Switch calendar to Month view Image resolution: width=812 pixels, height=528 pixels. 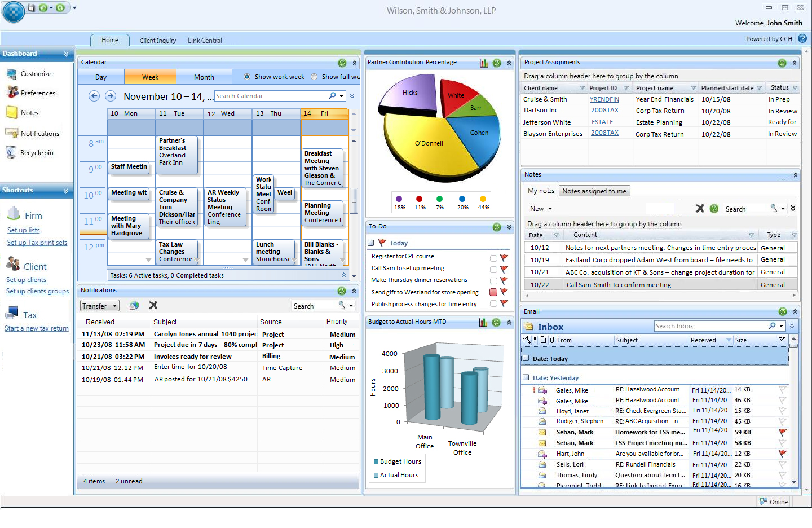pyautogui.click(x=204, y=77)
